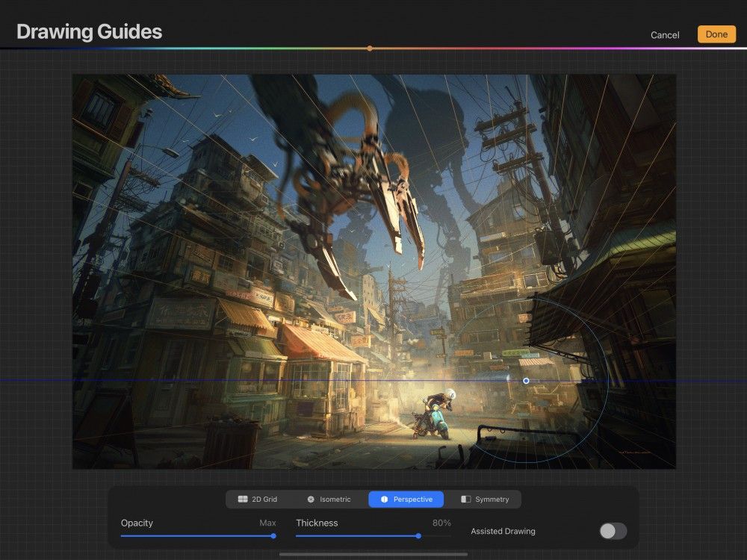Tap the Perspective info icon
This screenshot has width=747, height=560.
(x=383, y=499)
